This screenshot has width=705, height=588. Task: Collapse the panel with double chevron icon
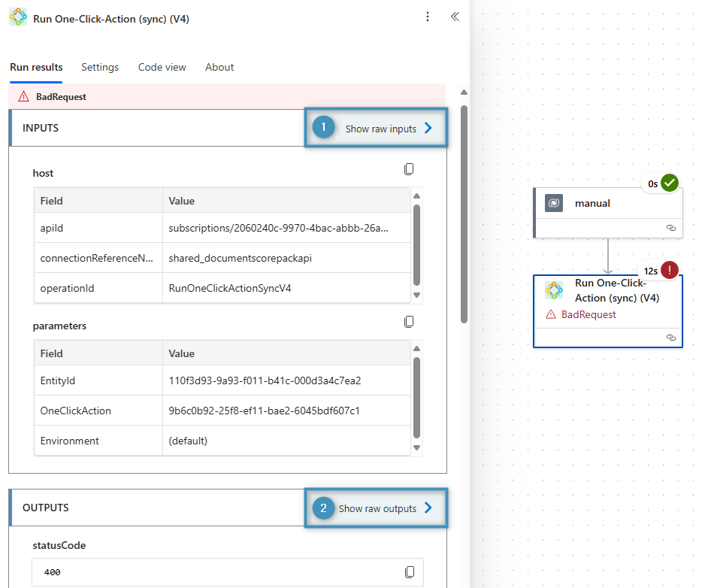pyautogui.click(x=455, y=17)
